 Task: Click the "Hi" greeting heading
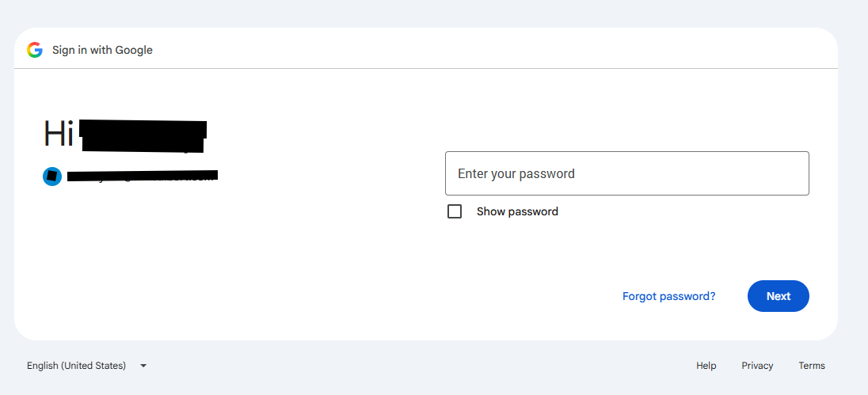coord(59,133)
